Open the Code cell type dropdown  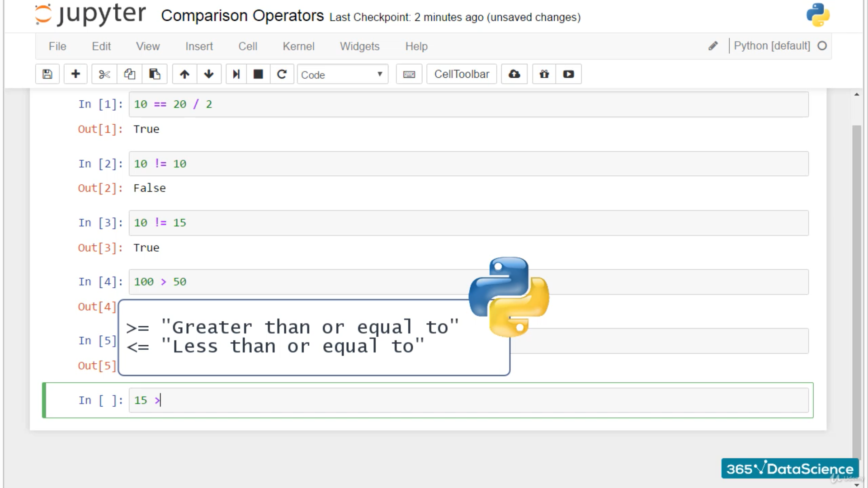click(x=342, y=75)
